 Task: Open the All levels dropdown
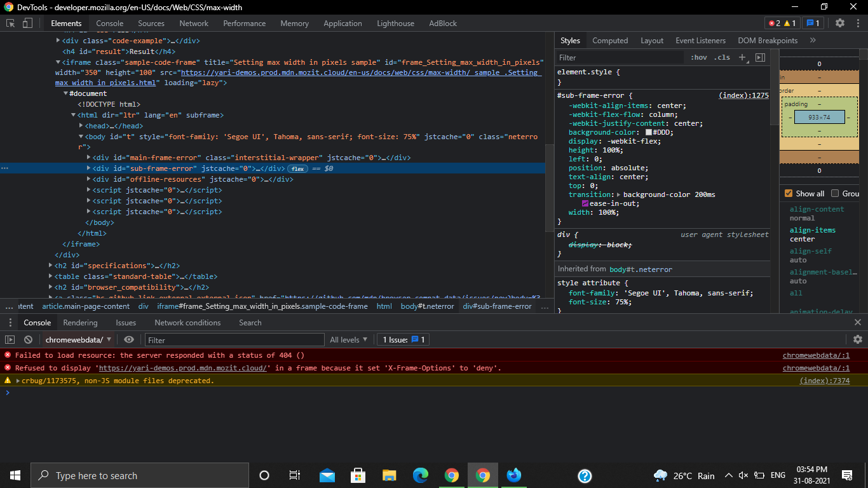[x=349, y=339]
